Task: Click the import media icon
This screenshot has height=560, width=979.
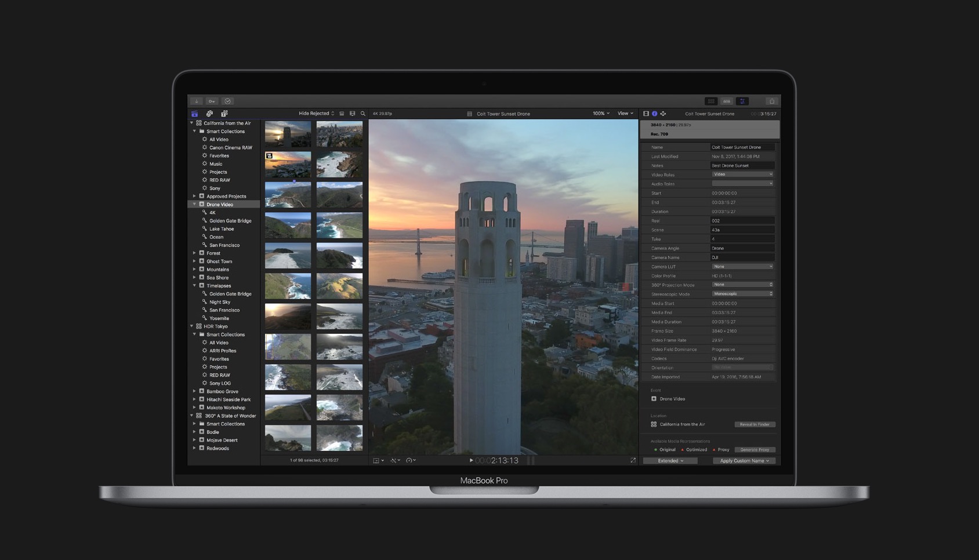Action: tap(197, 101)
